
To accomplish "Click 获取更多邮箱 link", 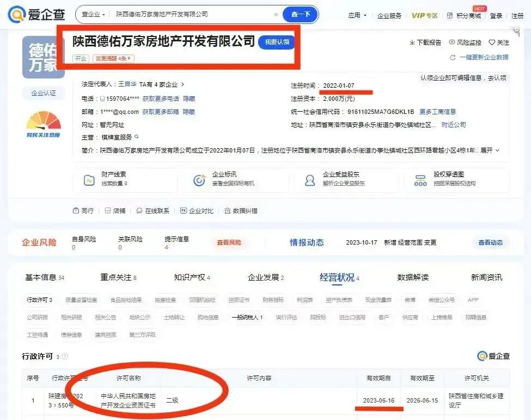I will point(160,112).
